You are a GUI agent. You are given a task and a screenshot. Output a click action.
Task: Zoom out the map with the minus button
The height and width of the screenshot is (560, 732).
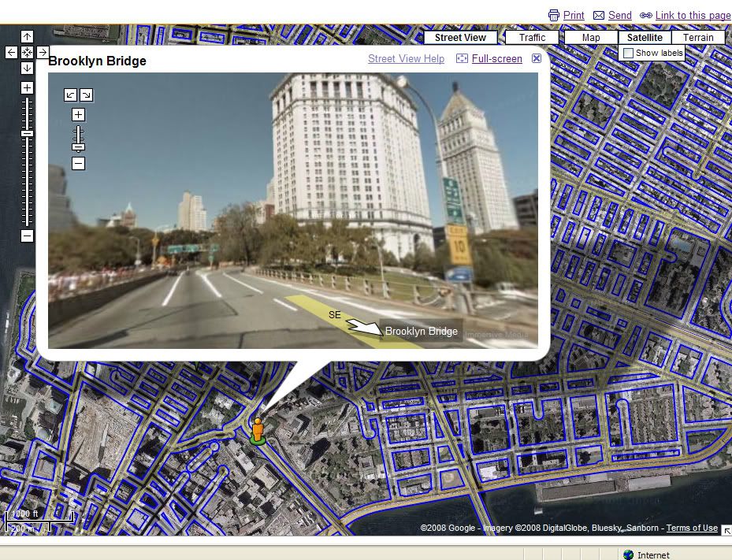[x=27, y=235]
